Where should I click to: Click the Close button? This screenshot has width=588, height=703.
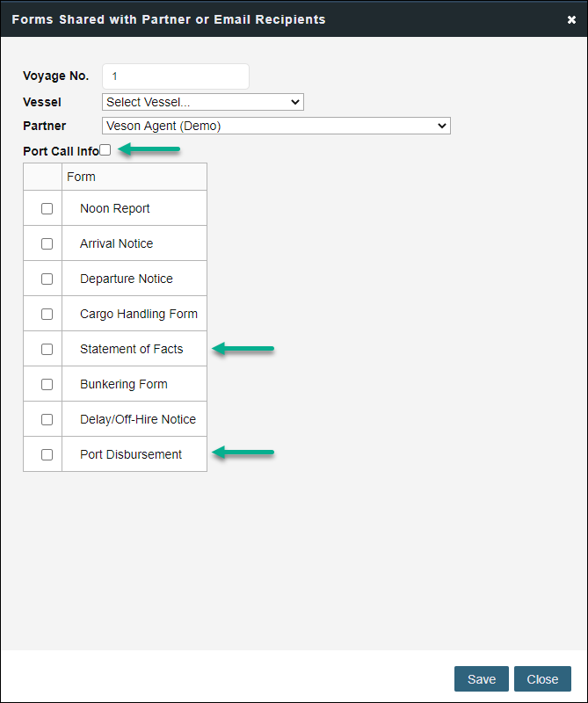[542, 678]
